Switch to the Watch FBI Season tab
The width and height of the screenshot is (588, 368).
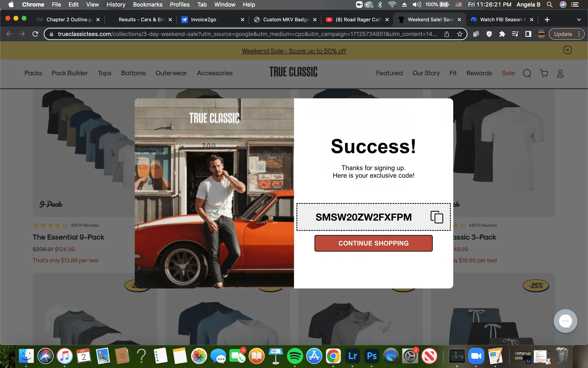(x=502, y=19)
